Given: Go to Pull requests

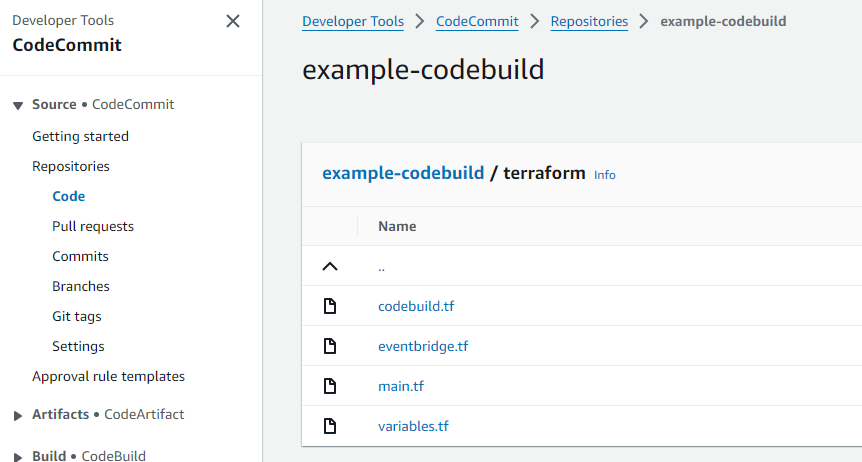Looking at the screenshot, I should point(93,226).
